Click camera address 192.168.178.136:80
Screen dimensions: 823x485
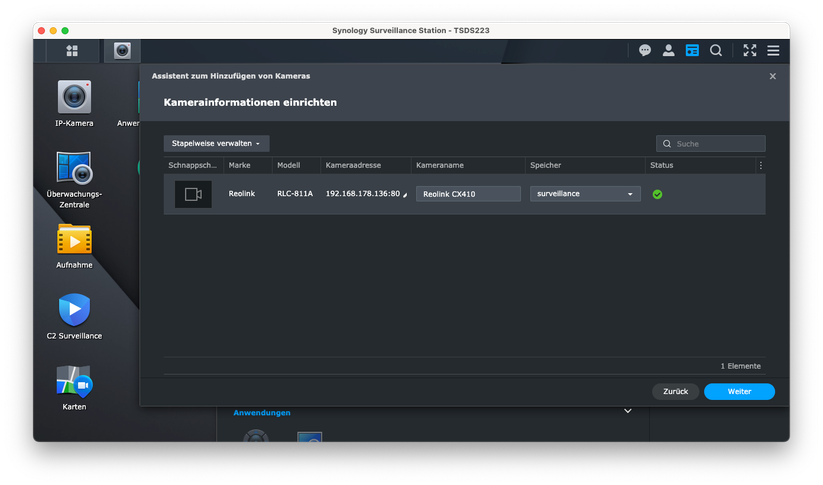point(363,194)
